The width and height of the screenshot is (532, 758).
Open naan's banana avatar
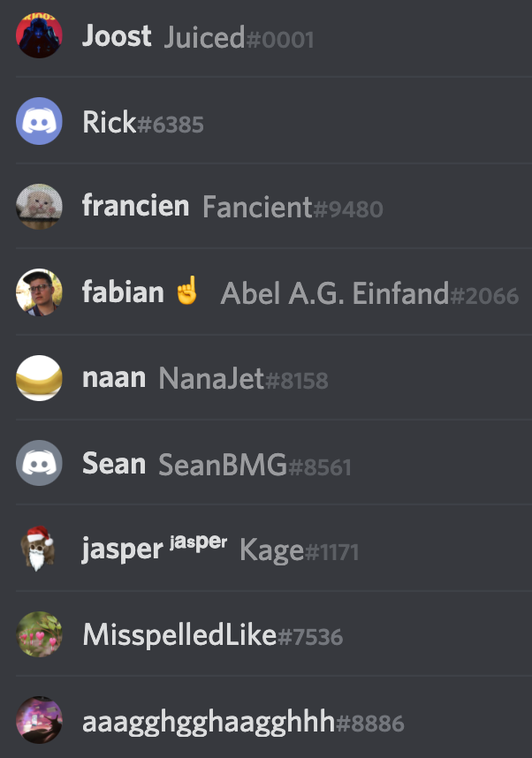39,377
